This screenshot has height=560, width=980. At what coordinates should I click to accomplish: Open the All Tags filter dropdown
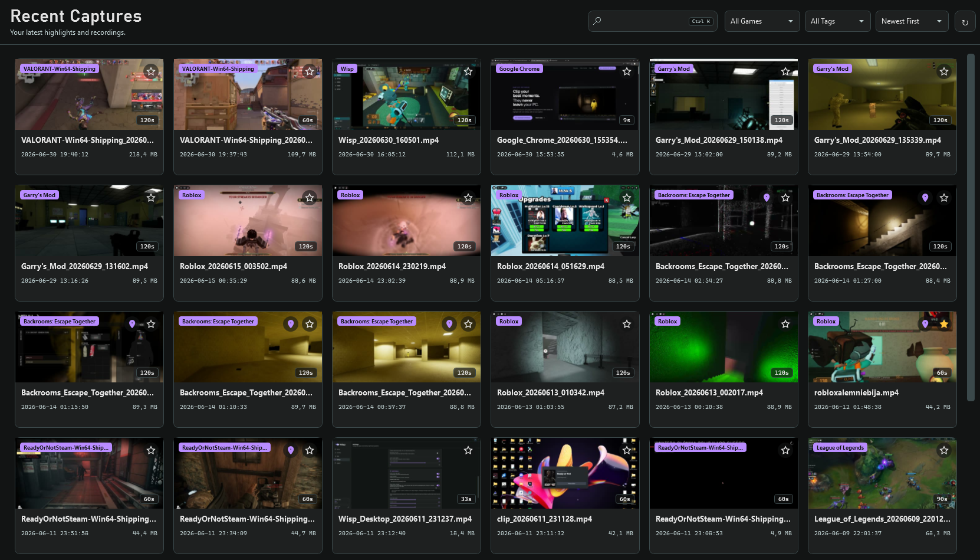coord(838,21)
